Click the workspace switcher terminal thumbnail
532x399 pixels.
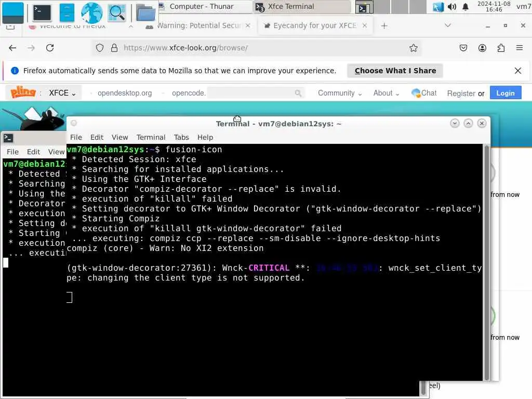coord(364,7)
